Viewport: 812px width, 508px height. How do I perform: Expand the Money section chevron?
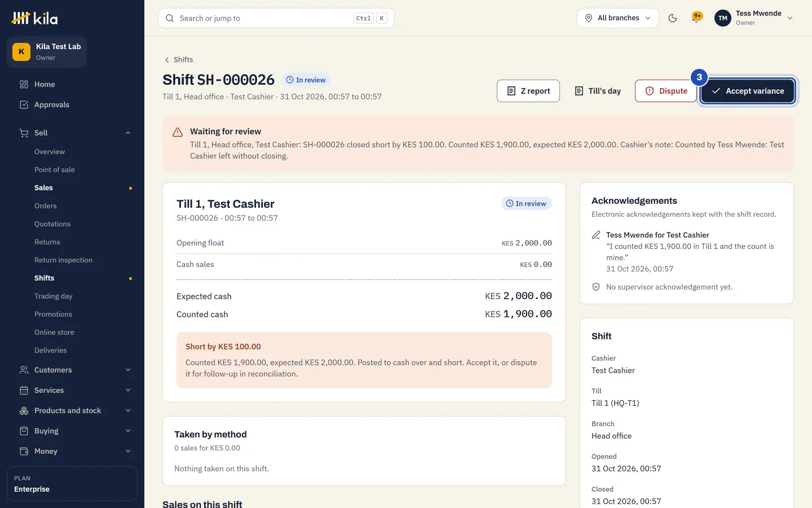[128, 451]
